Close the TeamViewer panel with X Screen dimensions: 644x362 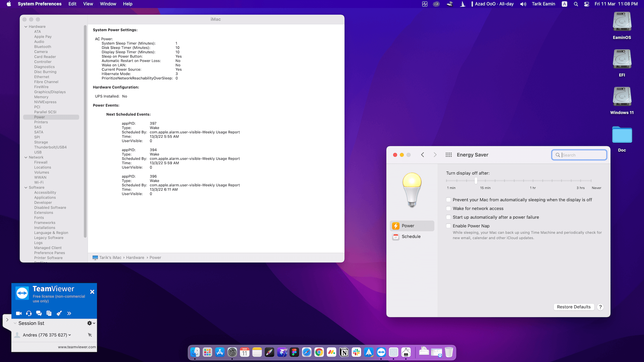tap(92, 292)
